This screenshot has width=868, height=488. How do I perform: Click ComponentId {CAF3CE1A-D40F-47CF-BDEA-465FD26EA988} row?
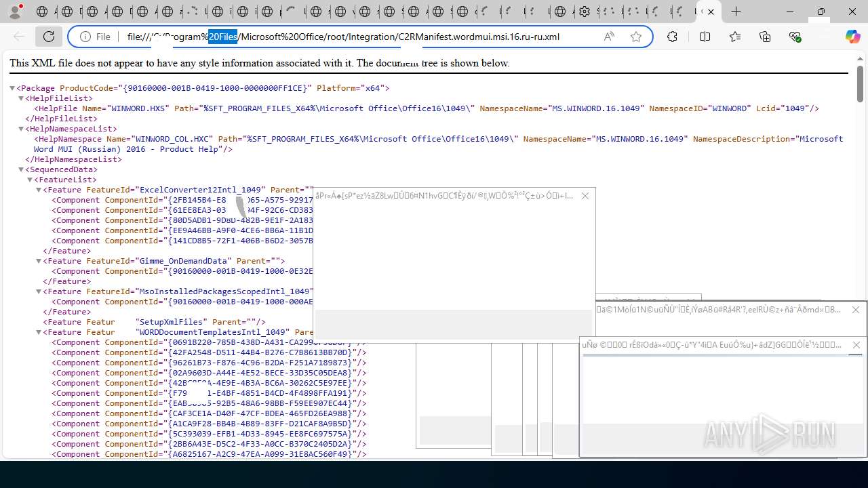pyautogui.click(x=209, y=413)
